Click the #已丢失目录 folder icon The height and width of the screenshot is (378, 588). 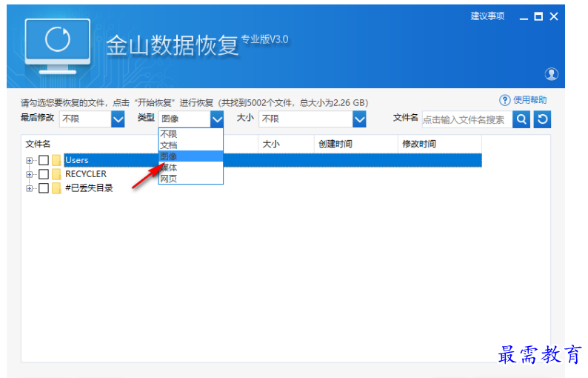coord(56,188)
